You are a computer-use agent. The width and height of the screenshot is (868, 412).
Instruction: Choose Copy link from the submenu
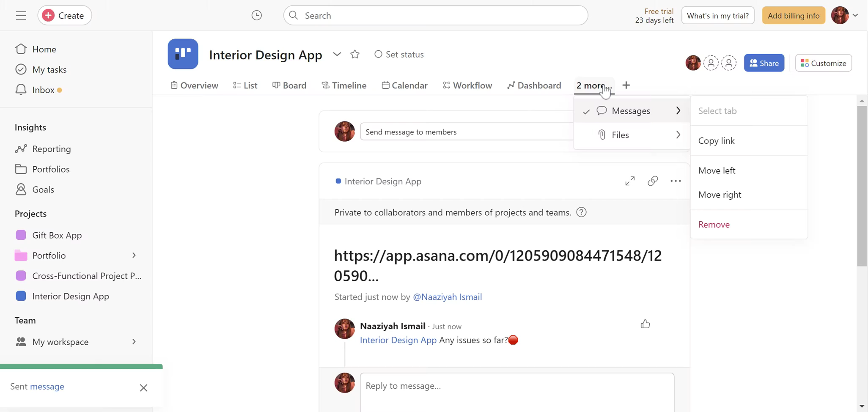pos(749,141)
